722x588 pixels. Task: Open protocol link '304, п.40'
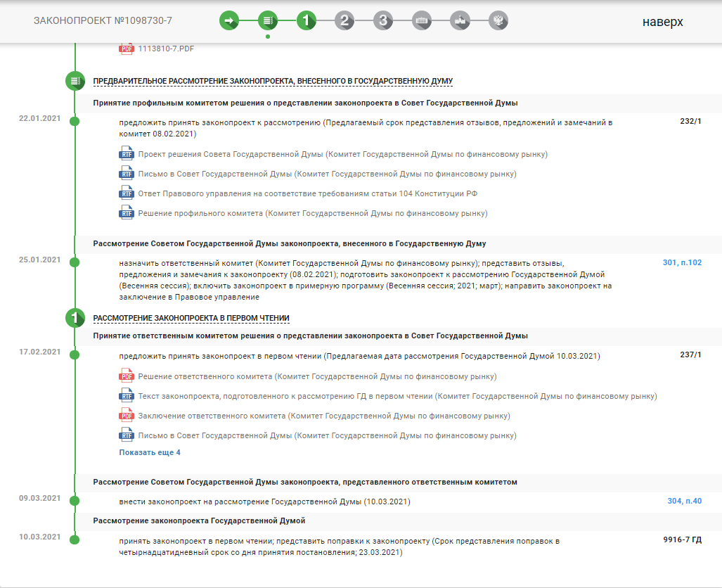(684, 501)
